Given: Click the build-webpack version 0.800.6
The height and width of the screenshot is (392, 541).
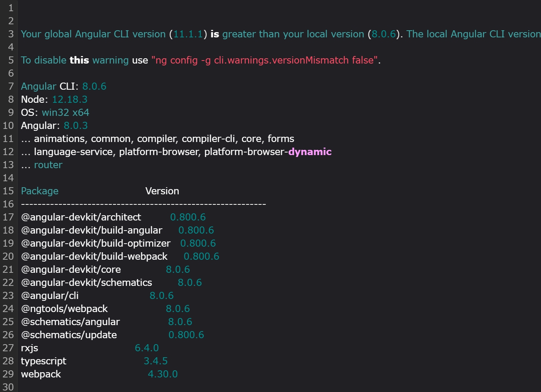Looking at the screenshot, I should (x=202, y=256).
